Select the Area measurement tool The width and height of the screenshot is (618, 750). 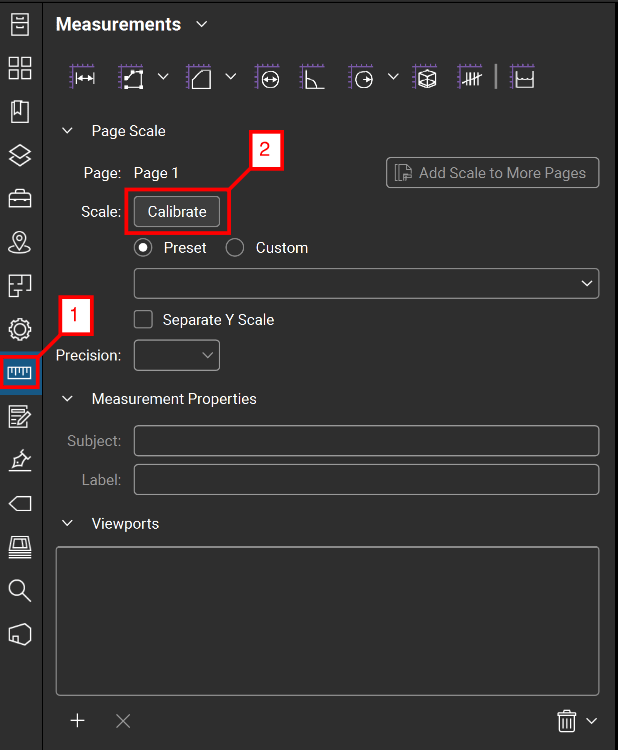point(199,77)
